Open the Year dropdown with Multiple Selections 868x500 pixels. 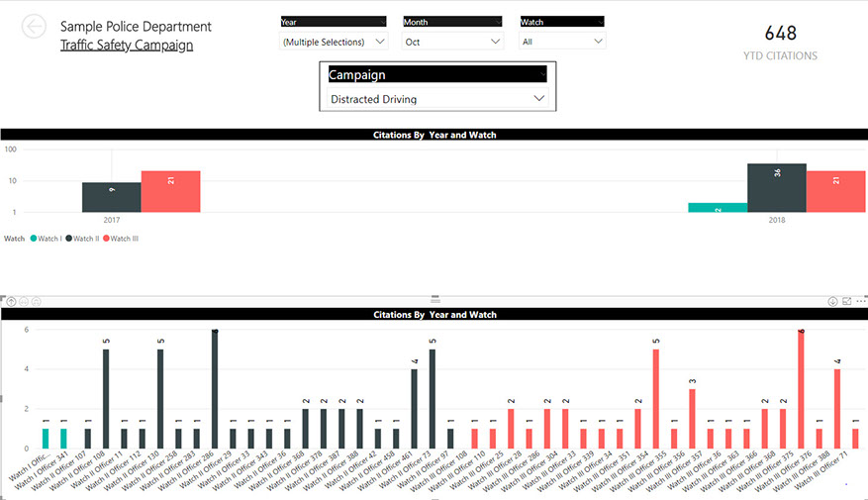click(x=334, y=42)
